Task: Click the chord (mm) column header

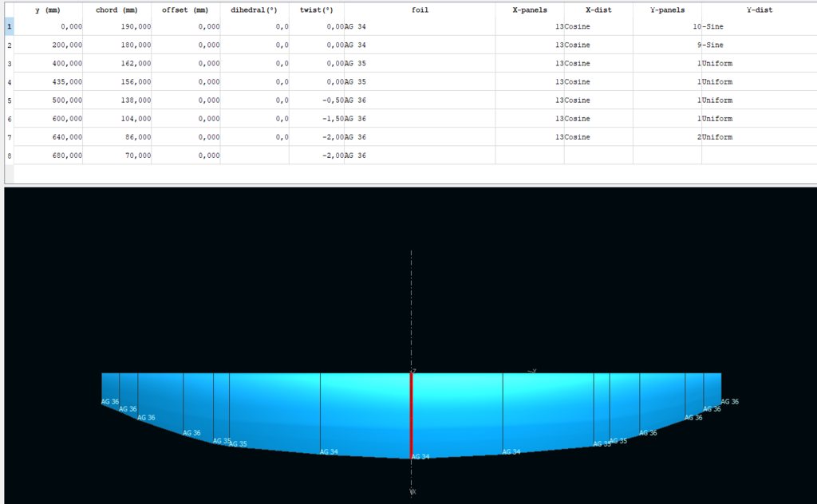Action: [116, 10]
